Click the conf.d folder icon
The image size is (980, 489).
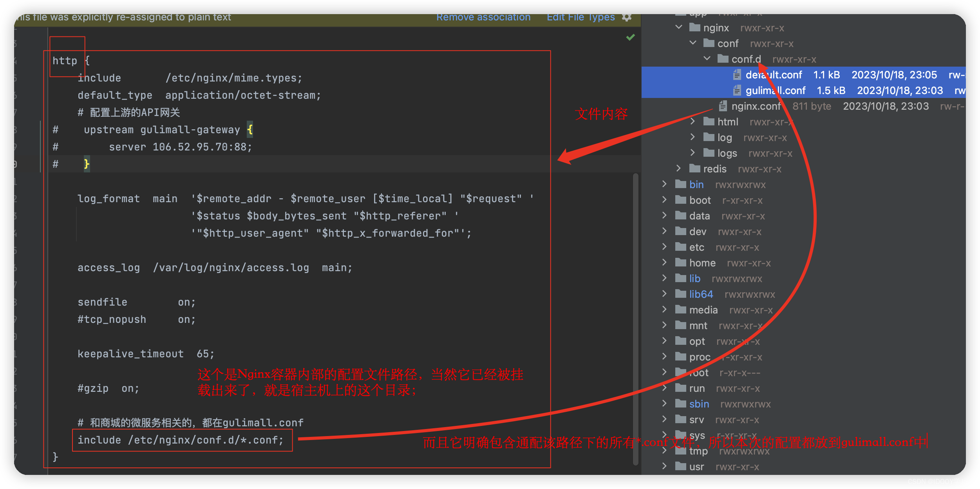coord(723,59)
